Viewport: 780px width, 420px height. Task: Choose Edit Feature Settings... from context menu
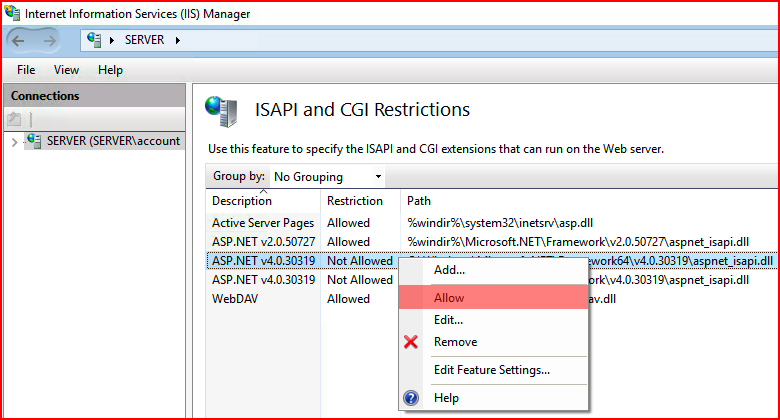click(493, 370)
